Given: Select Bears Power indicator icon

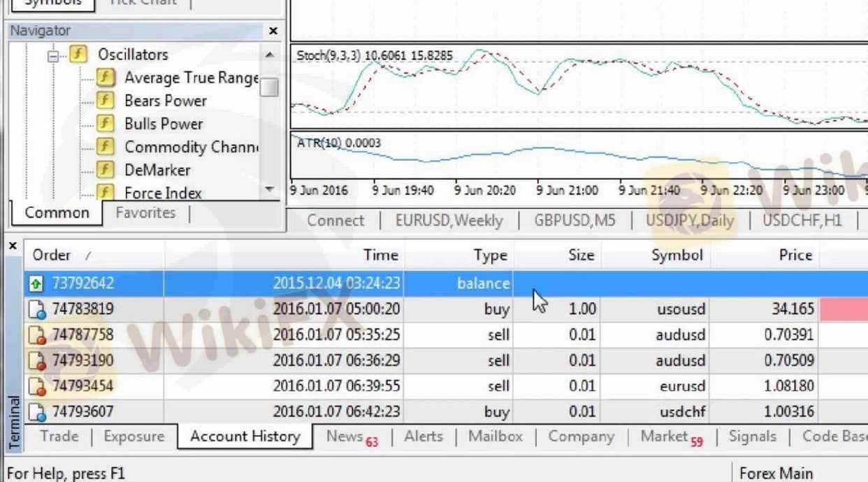Looking at the screenshot, I should point(105,100).
